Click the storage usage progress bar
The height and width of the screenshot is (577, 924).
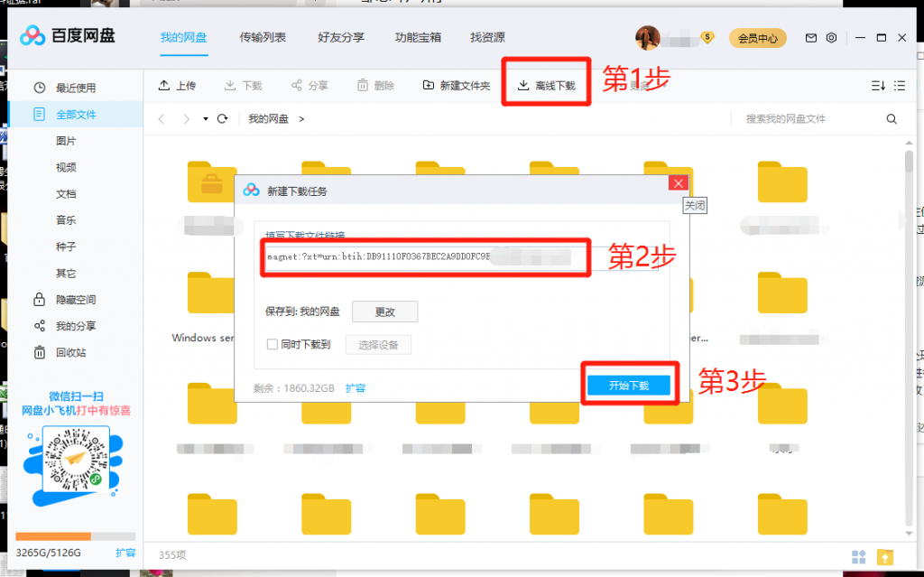pos(76,536)
